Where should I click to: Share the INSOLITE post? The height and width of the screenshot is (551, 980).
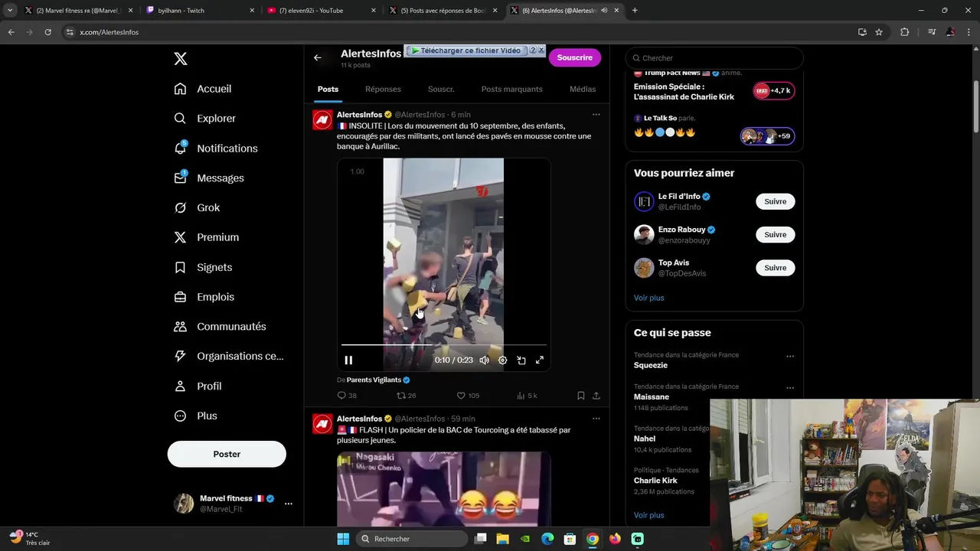point(596,396)
